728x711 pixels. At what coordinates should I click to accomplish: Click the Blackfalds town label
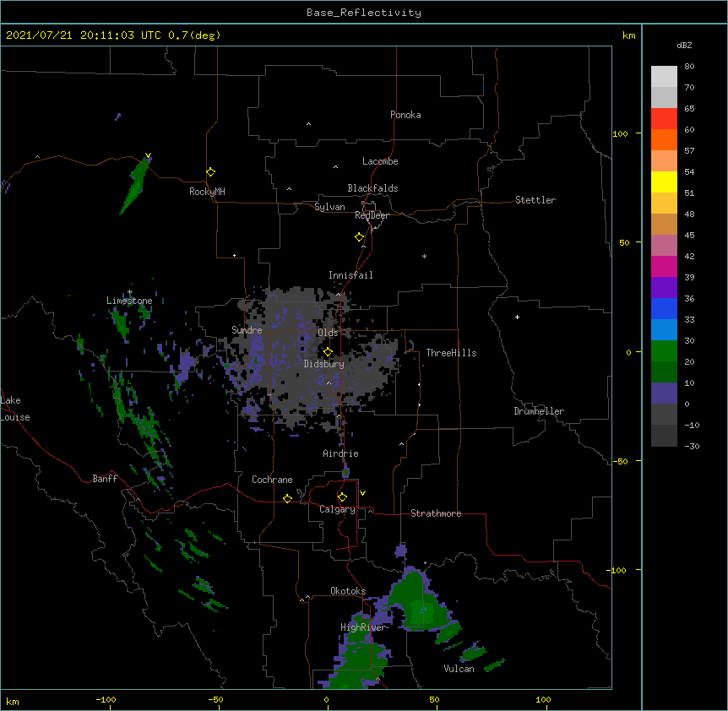372,188
